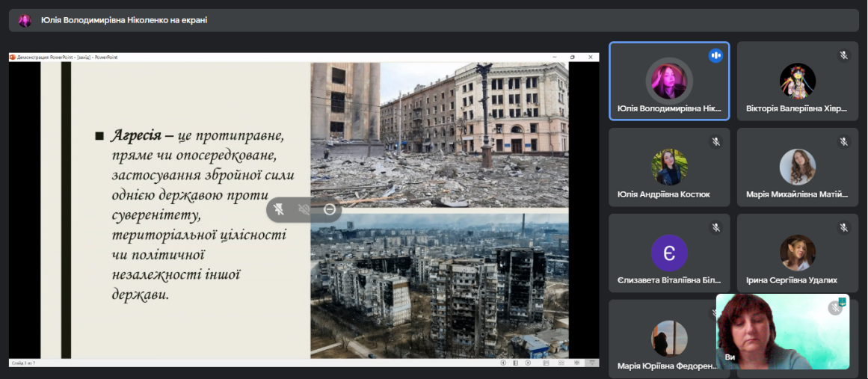Click the destroyed square photo on slide
Image resolution: width=868 pixels, height=379 pixels.
[x=440, y=135]
